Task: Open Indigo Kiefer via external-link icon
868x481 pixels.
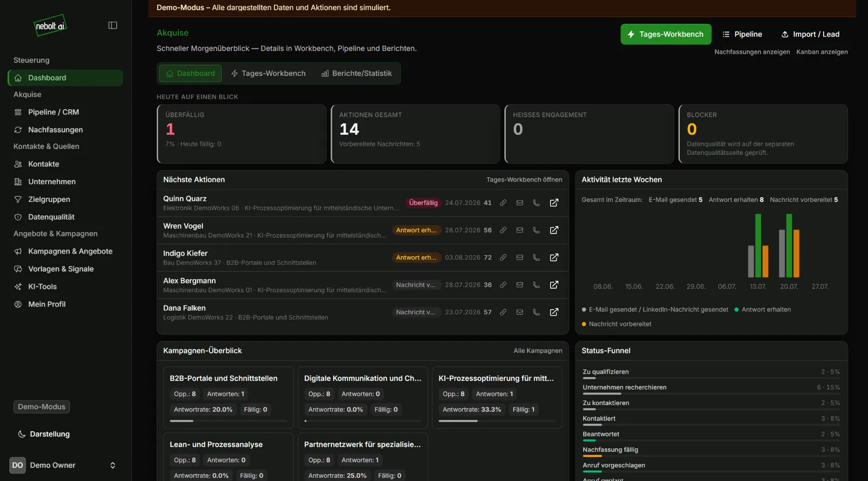Action: tap(554, 257)
